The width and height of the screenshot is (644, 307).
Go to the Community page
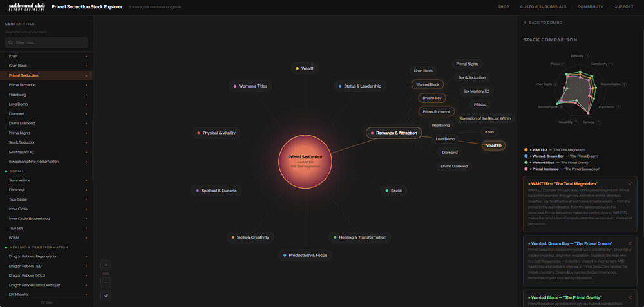[590, 7]
